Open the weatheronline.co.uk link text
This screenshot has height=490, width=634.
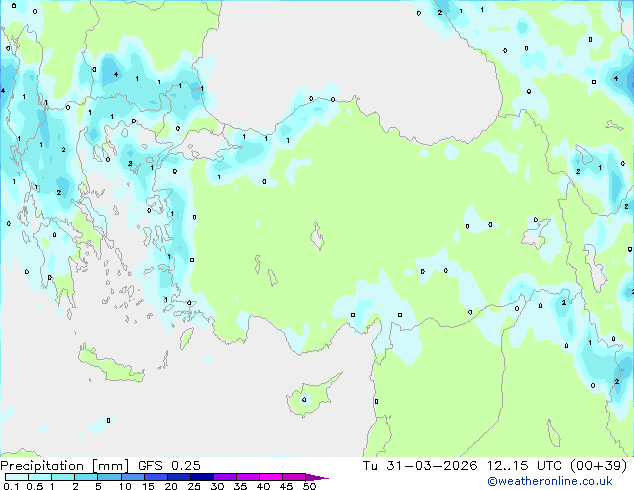(x=550, y=481)
